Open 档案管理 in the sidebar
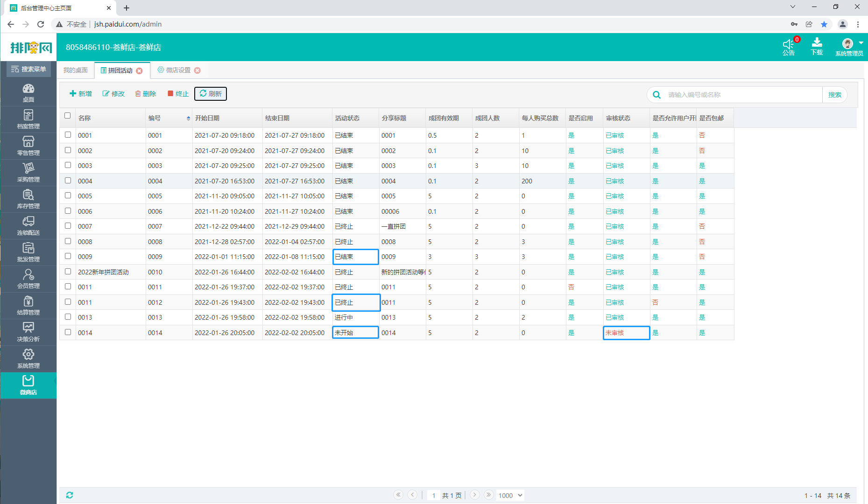Image resolution: width=868 pixels, height=504 pixels. point(28,119)
